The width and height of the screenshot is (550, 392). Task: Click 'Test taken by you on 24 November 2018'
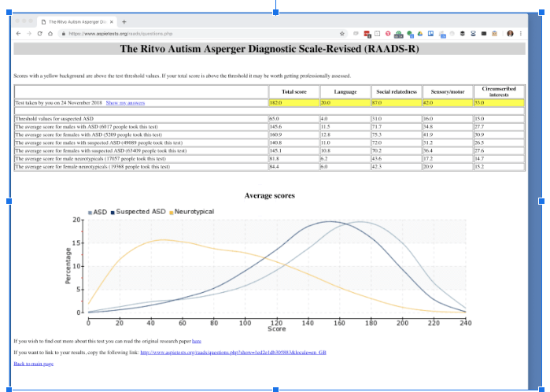click(58, 103)
